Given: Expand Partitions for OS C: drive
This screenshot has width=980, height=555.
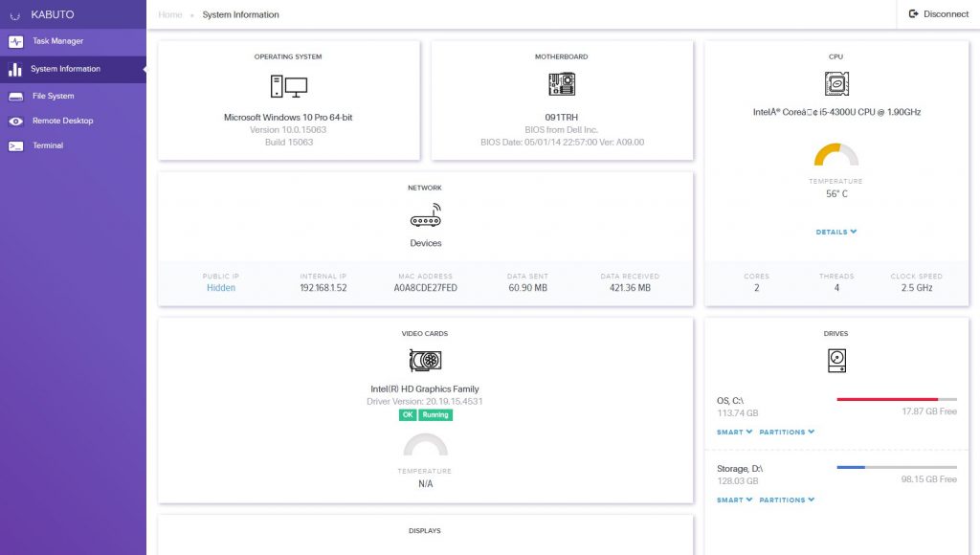Looking at the screenshot, I should 787,432.
